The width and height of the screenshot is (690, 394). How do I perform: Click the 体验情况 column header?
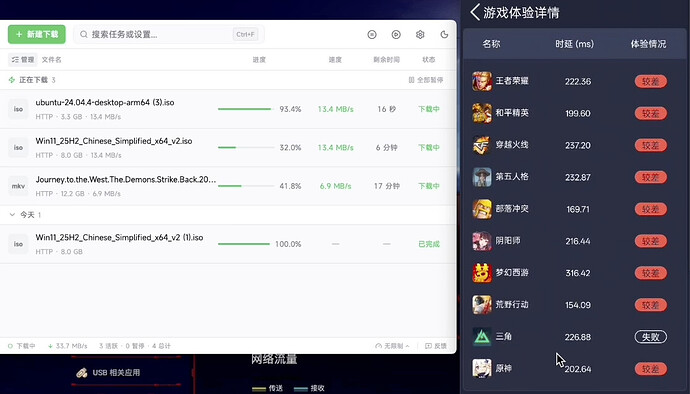click(x=648, y=44)
